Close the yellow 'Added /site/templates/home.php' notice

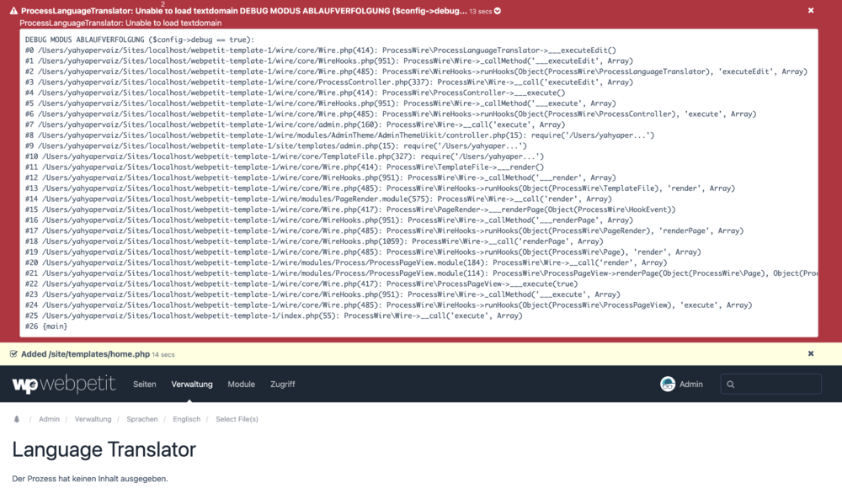(811, 354)
